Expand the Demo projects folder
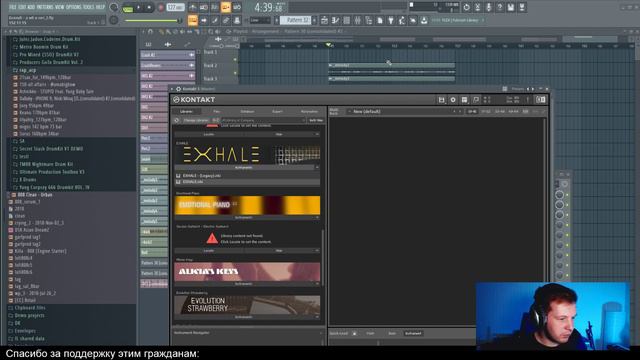 [x=29, y=316]
